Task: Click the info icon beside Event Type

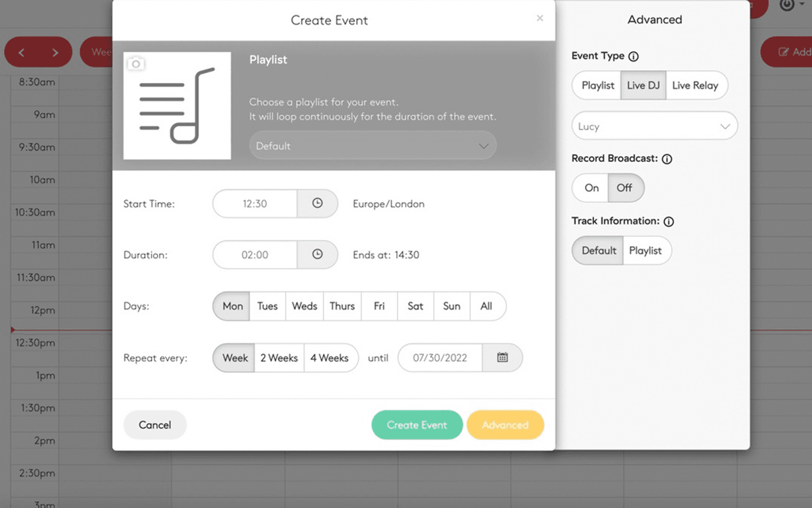Action: click(x=633, y=56)
